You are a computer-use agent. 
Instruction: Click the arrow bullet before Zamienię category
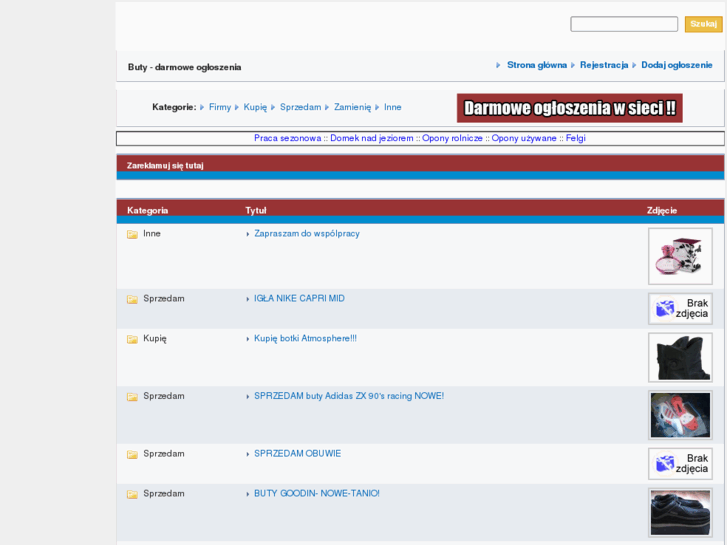327,108
